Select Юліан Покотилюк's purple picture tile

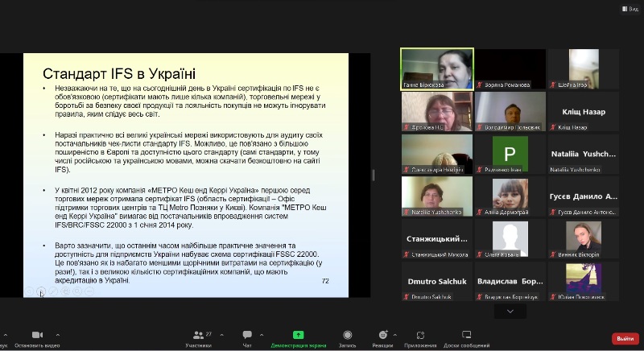pos(584,281)
